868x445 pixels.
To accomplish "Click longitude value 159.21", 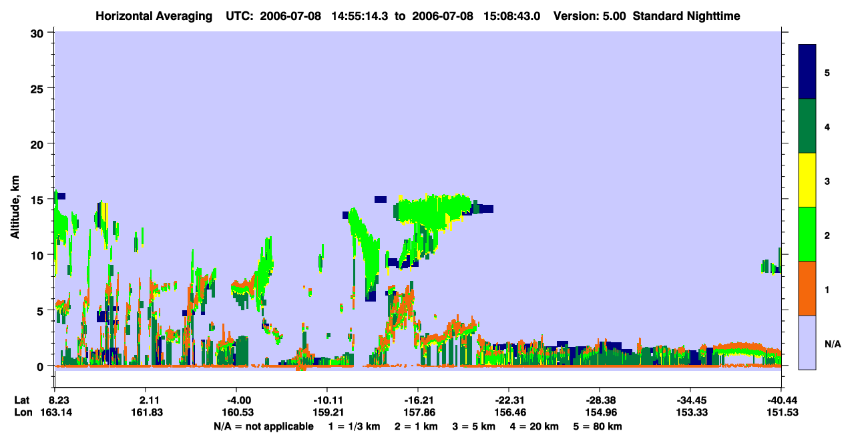I will tap(328, 412).
